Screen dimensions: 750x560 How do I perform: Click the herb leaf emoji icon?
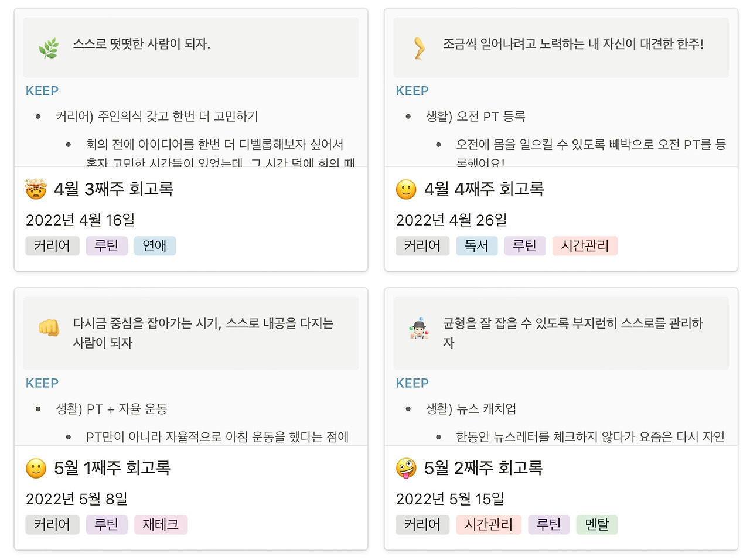tap(49, 48)
